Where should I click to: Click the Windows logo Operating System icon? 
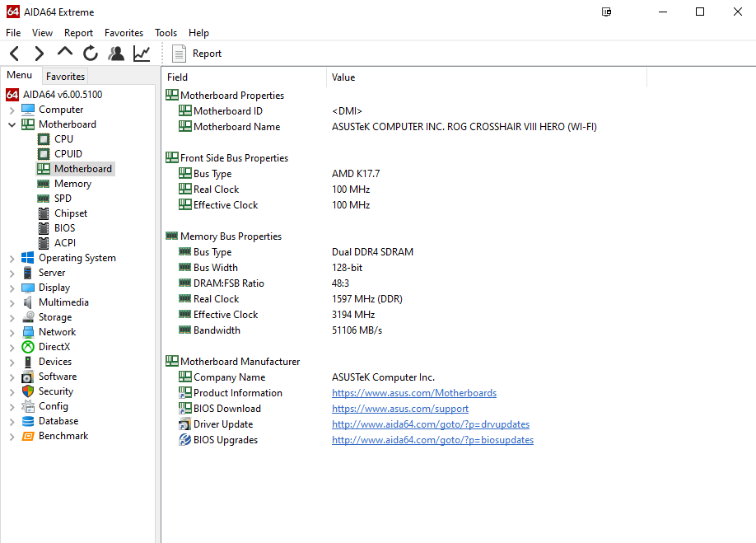point(28,258)
